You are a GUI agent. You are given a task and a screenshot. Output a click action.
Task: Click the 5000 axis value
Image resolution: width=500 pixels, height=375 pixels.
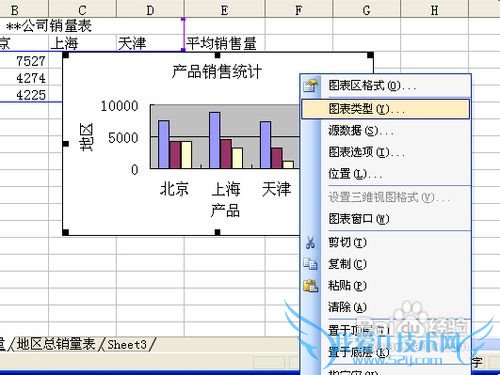click(x=123, y=138)
